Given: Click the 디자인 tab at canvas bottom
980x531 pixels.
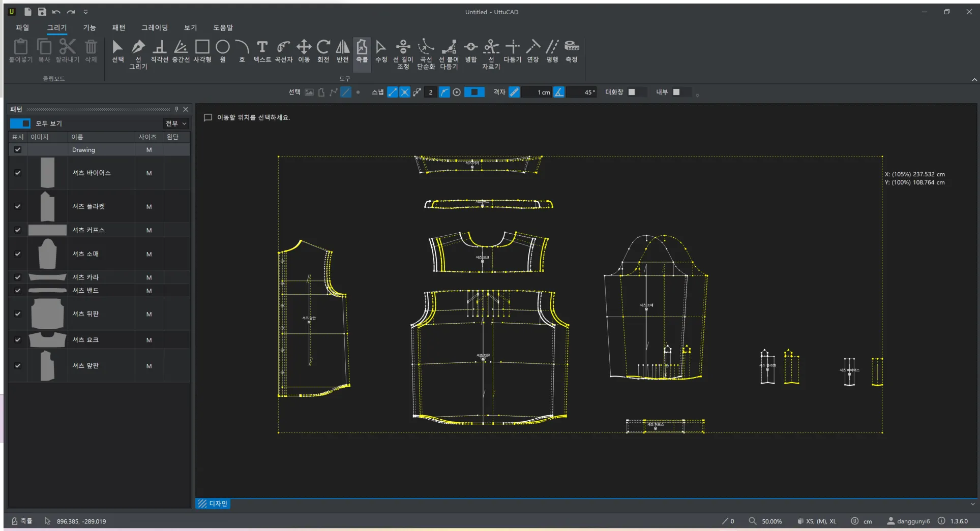Looking at the screenshot, I should tap(214, 504).
